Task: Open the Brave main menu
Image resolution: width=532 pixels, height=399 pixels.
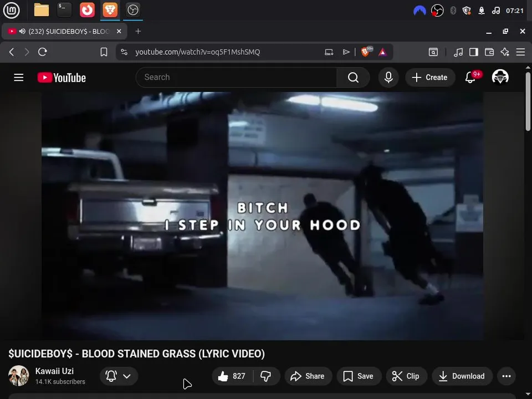Action: pyautogui.click(x=520, y=52)
